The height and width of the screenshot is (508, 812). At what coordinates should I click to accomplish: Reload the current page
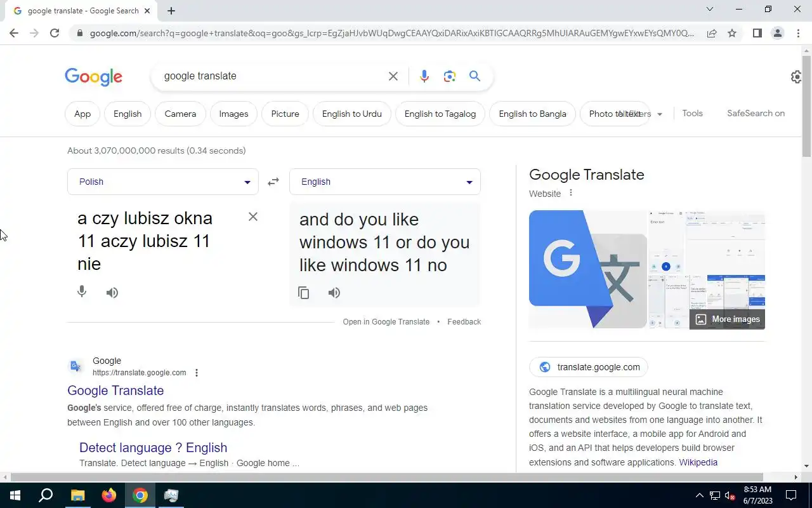55,33
